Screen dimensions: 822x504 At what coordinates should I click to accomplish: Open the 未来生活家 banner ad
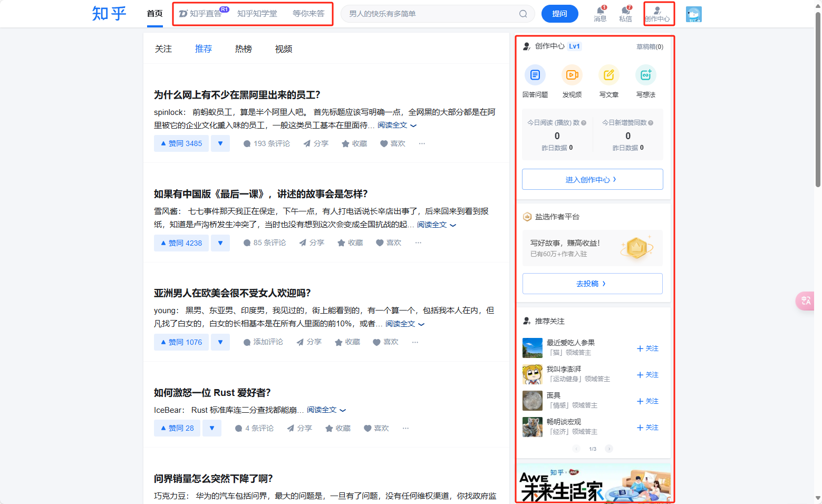click(594, 483)
